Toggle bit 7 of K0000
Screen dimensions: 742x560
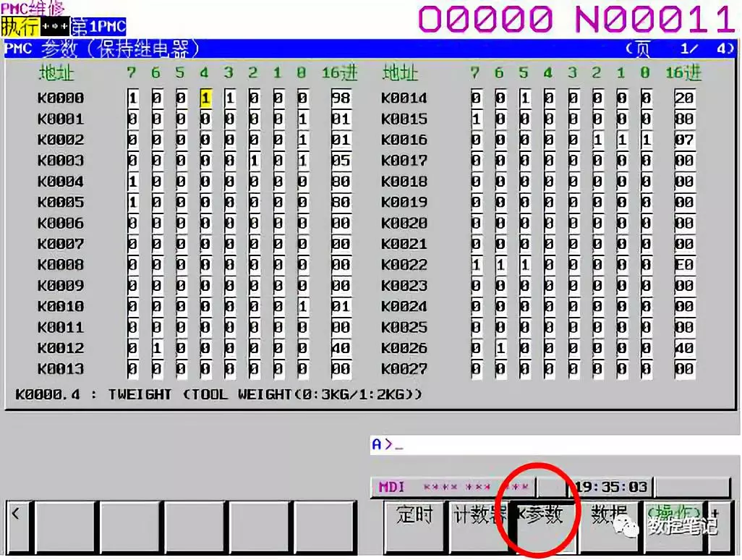pos(132,98)
